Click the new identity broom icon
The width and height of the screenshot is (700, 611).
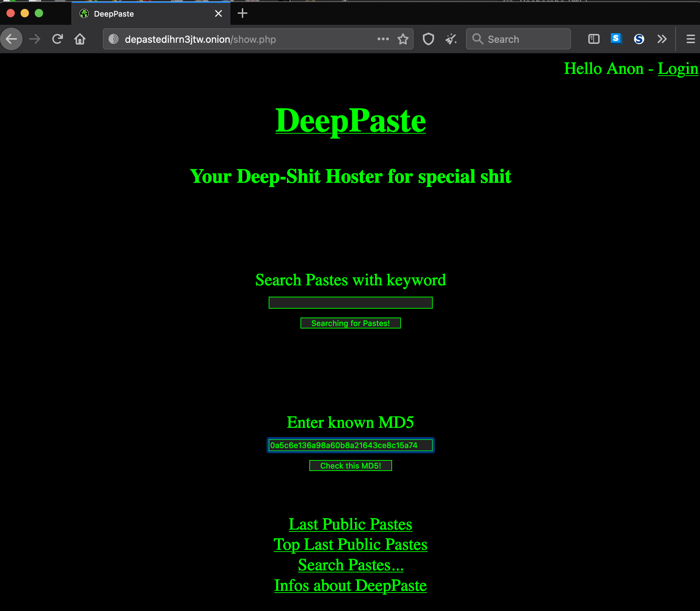(x=451, y=39)
